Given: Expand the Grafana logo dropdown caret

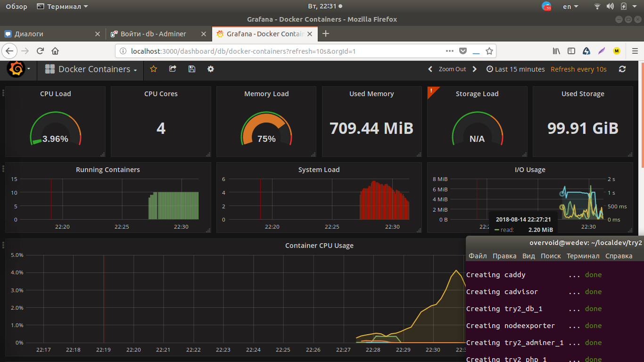Looking at the screenshot, I should pyautogui.click(x=29, y=69).
